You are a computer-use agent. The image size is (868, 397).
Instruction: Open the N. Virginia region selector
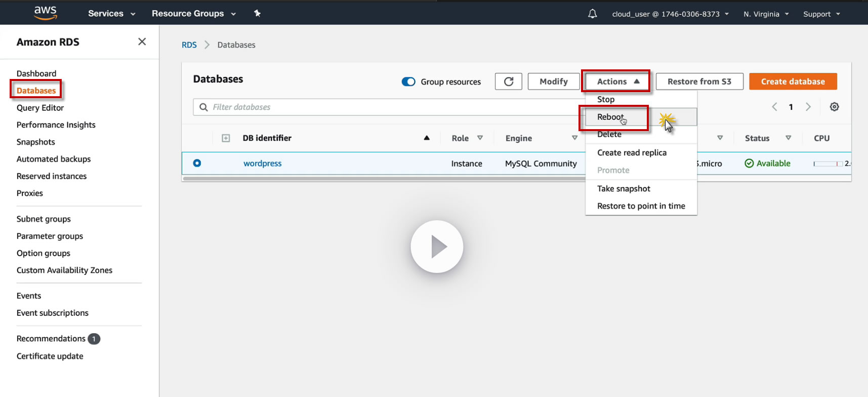point(766,14)
